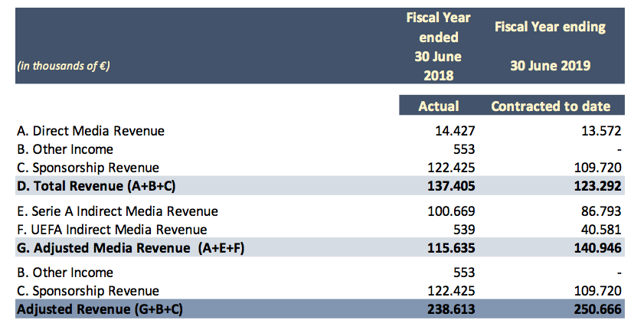Click the UEFA contracted value 40.581
This screenshot has width=644, height=333.
tap(600, 230)
